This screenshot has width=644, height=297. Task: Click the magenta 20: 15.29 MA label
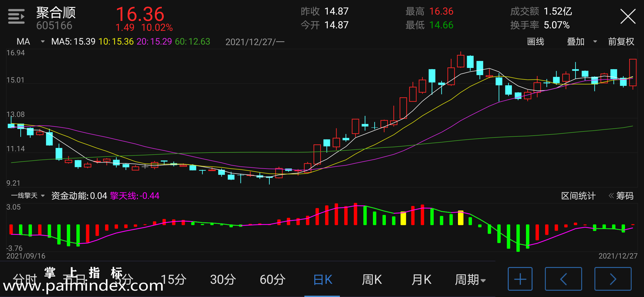pos(154,42)
